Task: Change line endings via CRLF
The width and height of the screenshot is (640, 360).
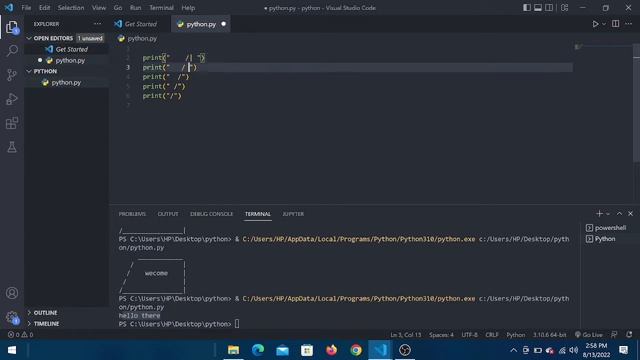Action: 492,335
